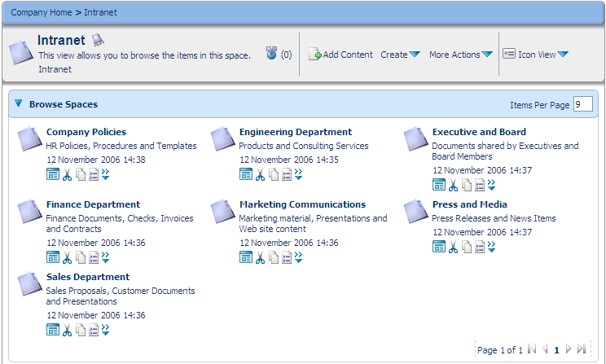This screenshot has height=364, width=606.
Task: Copy the Engineering Department space
Action: point(274,174)
